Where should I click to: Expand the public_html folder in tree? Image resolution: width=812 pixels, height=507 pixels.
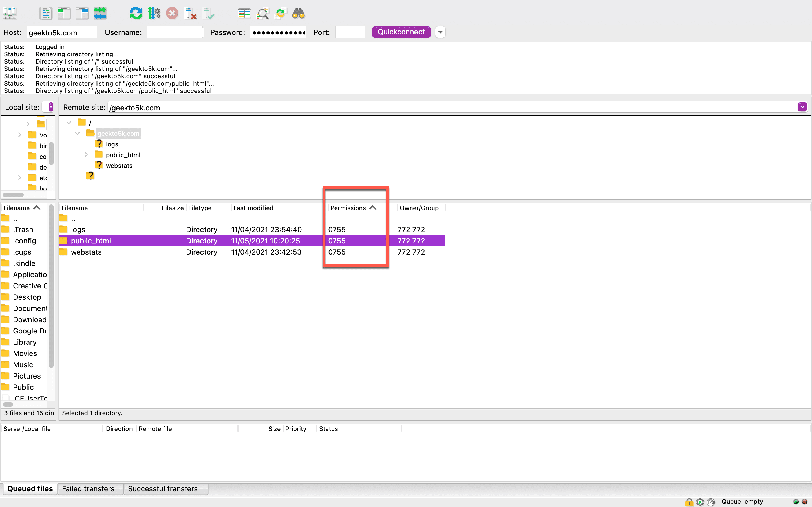point(86,154)
